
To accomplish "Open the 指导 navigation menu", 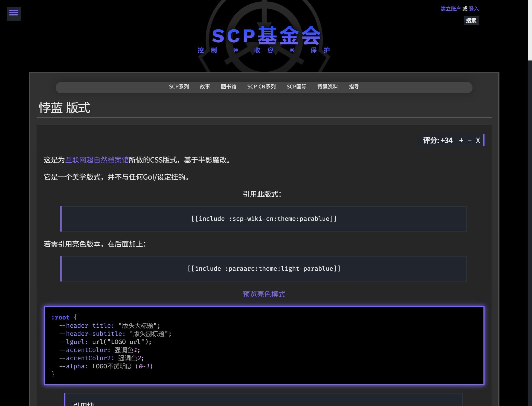I will (x=354, y=87).
